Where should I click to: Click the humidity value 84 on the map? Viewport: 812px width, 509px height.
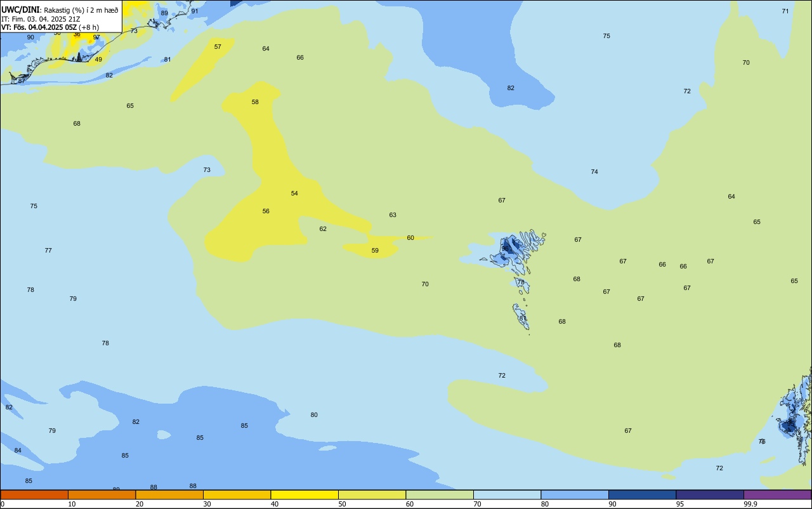(x=18, y=451)
